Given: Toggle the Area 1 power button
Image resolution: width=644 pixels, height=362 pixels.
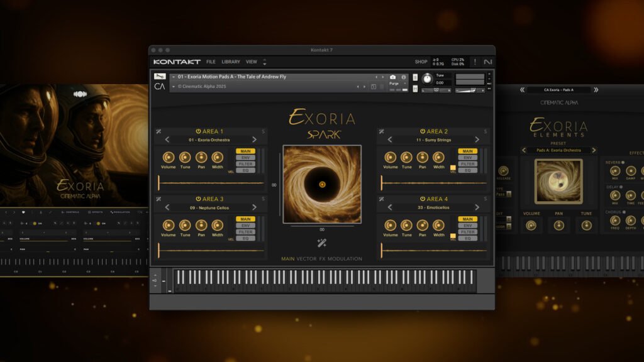Looking at the screenshot, I should (x=198, y=131).
